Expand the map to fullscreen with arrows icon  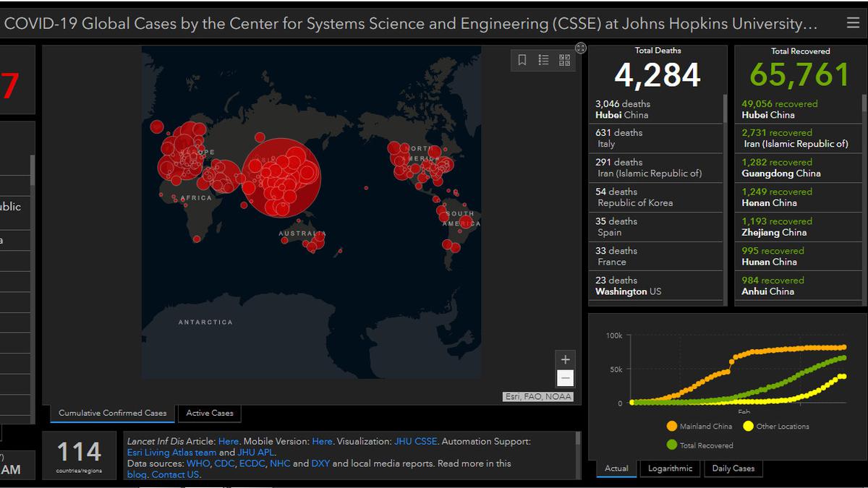click(580, 48)
